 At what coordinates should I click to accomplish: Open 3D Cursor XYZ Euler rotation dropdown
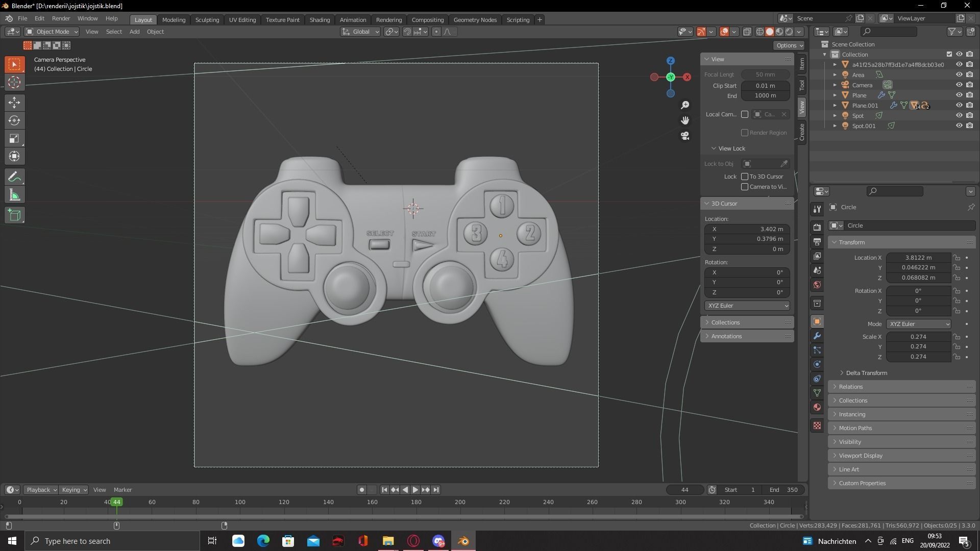coord(747,306)
